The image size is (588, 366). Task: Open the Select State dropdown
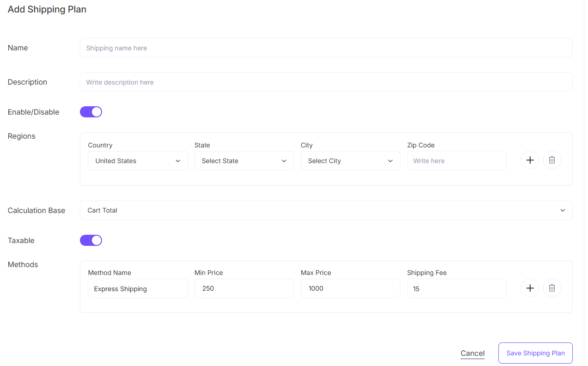pyautogui.click(x=244, y=161)
